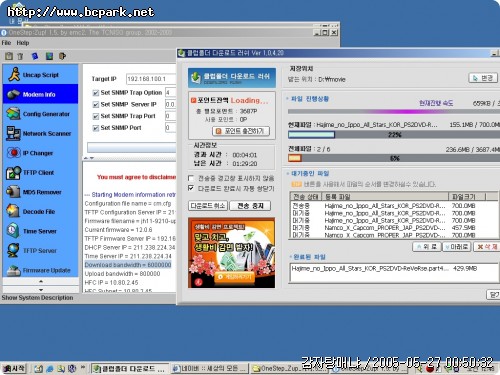Viewport: 500px width, 375px height.
Task: Click the 아래로 move-down button
Action: [456, 247]
